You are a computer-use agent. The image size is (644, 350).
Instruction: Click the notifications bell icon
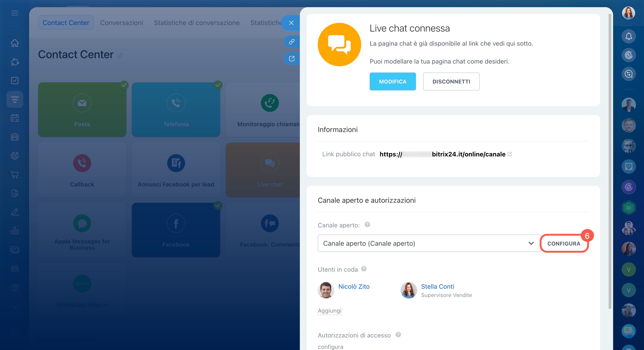pyautogui.click(x=628, y=36)
